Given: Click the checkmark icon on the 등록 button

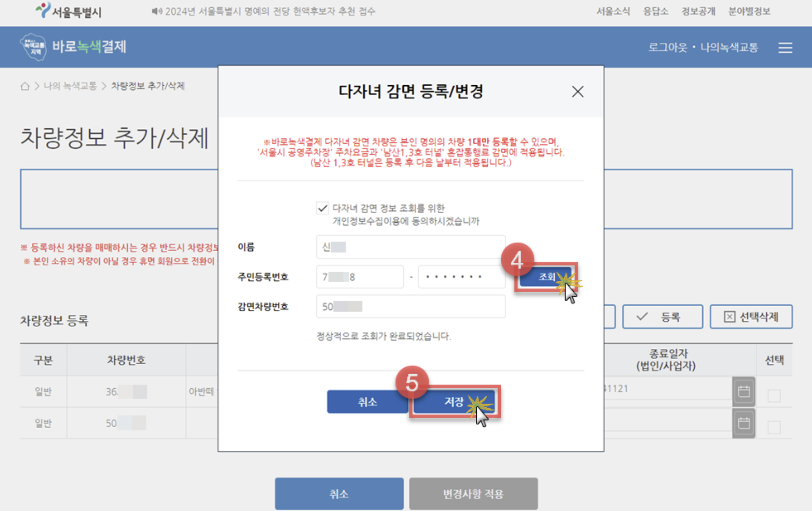Looking at the screenshot, I should (x=642, y=317).
